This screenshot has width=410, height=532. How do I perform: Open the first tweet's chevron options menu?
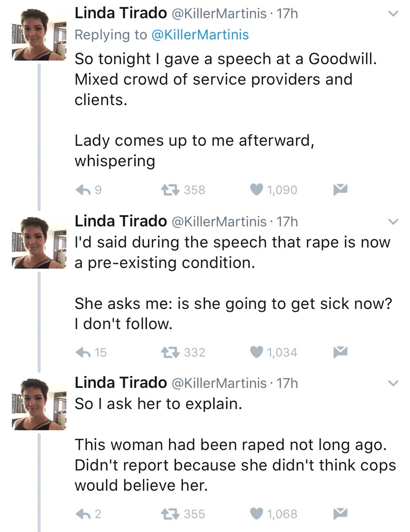393,14
